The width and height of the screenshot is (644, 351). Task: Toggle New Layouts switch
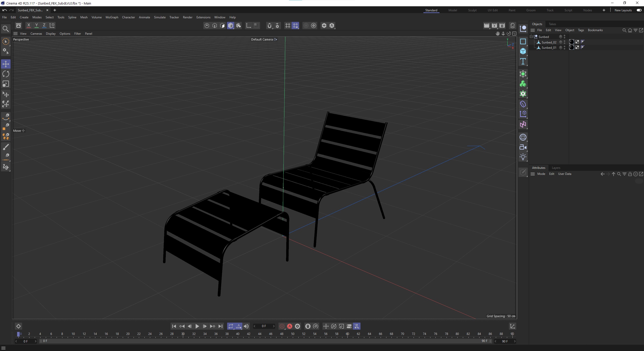(x=639, y=10)
